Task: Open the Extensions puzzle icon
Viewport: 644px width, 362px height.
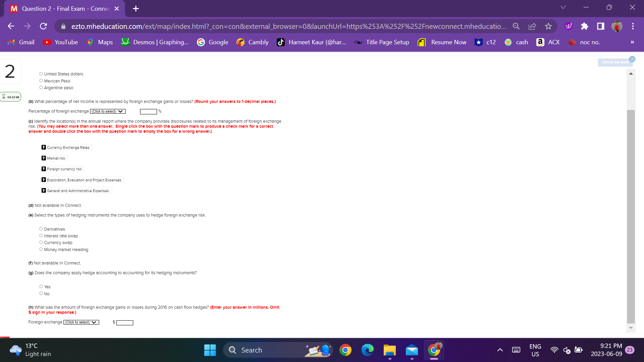Action: 584,26
